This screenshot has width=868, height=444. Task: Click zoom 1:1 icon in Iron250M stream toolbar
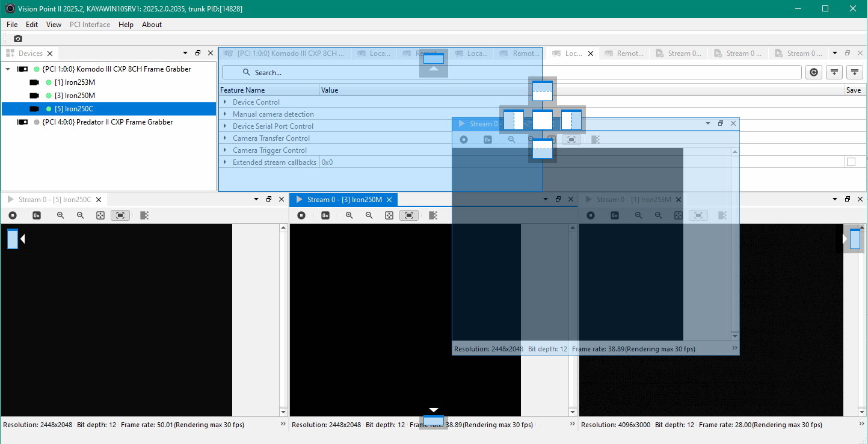tap(389, 215)
